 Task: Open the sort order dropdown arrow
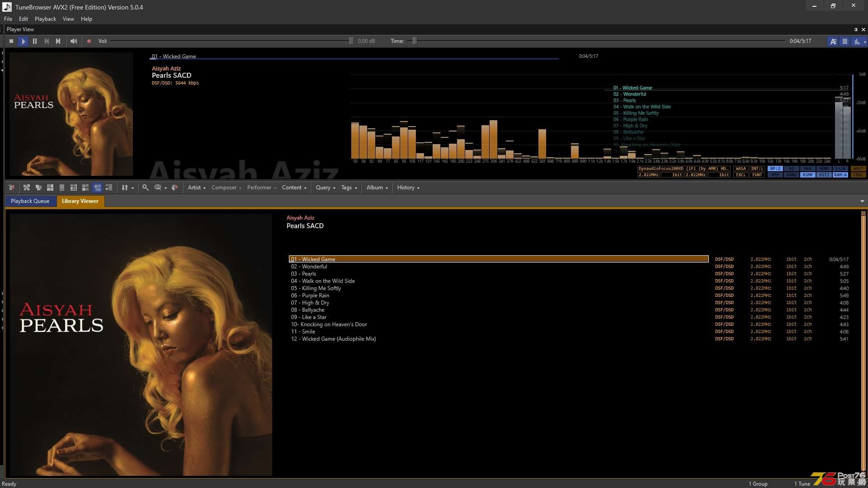click(x=132, y=188)
